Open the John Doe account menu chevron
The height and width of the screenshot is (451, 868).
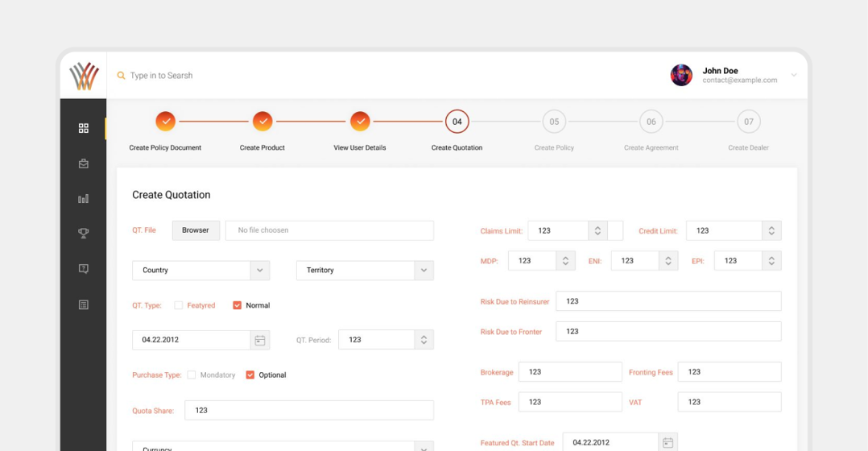click(793, 75)
